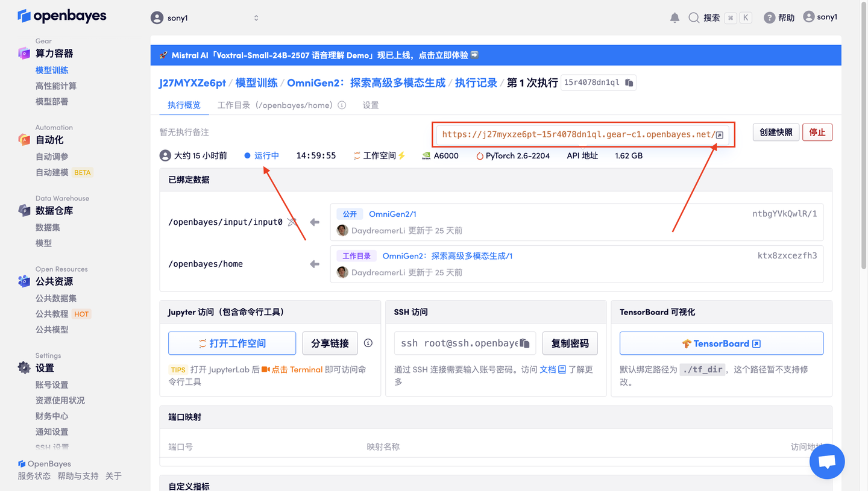Switch to 工作目录 (/openbayes/home) tab

[275, 105]
